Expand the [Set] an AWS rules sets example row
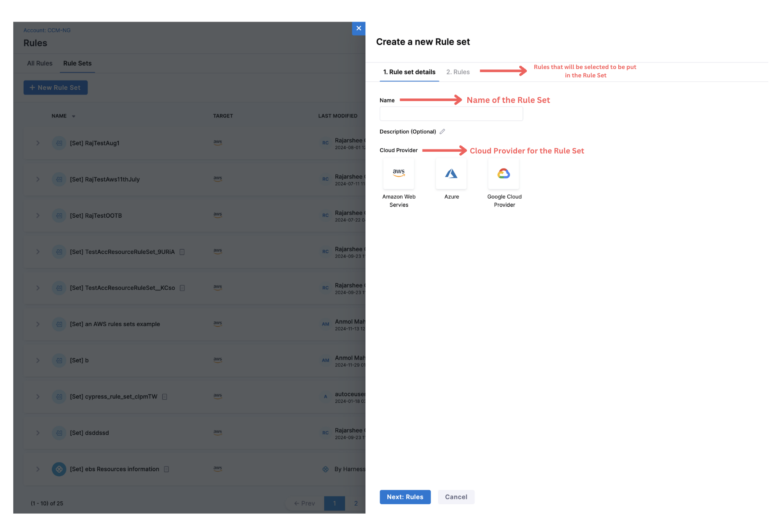The image size is (778, 532). 38,324
